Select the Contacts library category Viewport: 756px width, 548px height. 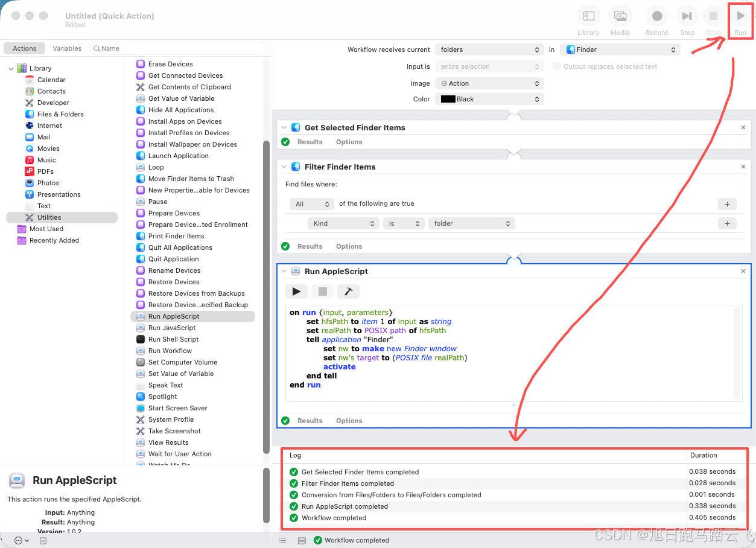point(51,91)
